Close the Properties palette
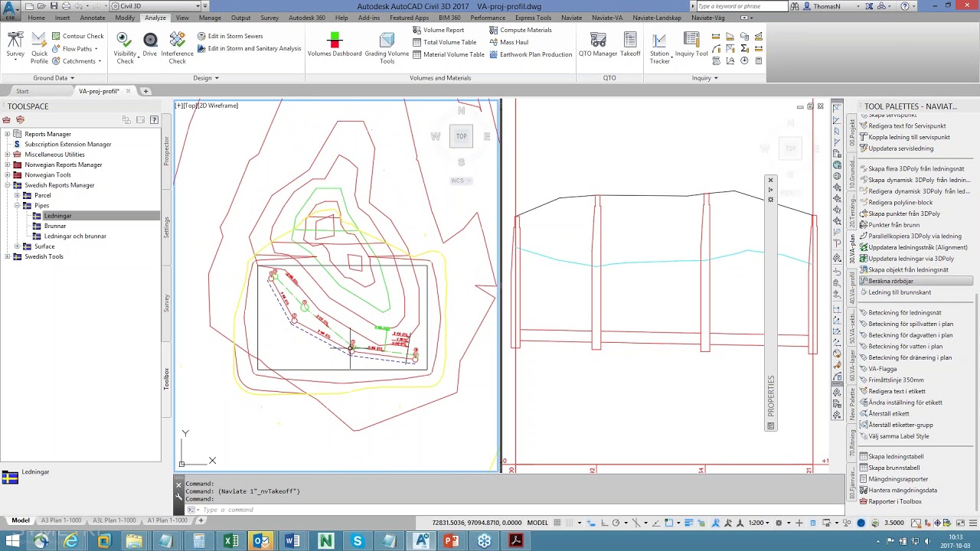The height and width of the screenshot is (551, 980). point(770,181)
